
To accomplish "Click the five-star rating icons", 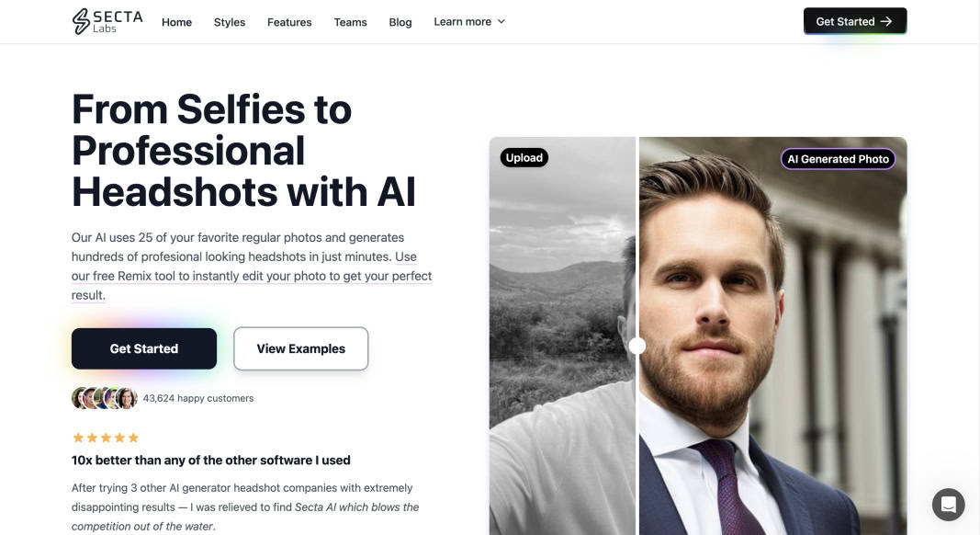I will pos(106,438).
